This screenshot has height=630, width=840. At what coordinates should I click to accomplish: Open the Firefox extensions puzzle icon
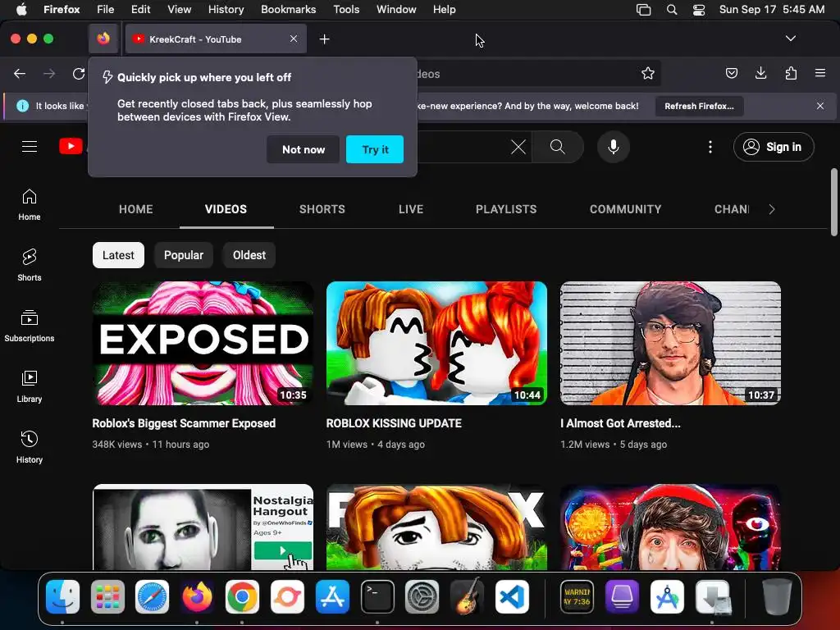[x=791, y=73]
